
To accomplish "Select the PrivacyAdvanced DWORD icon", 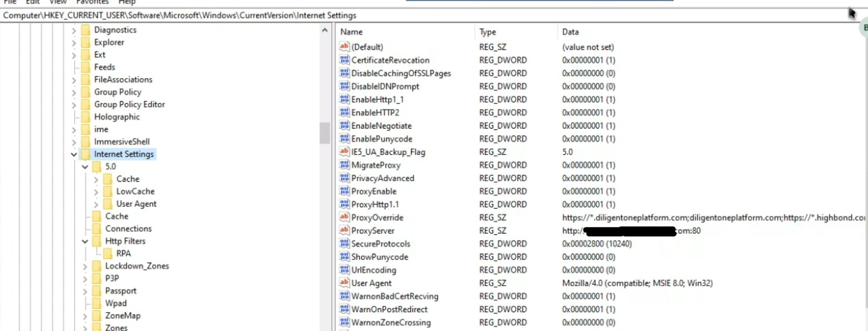I will (344, 178).
